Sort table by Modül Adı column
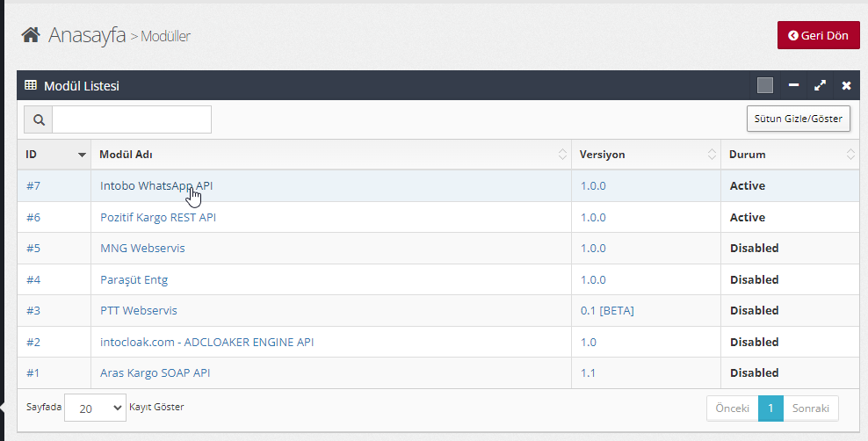 [x=562, y=155]
